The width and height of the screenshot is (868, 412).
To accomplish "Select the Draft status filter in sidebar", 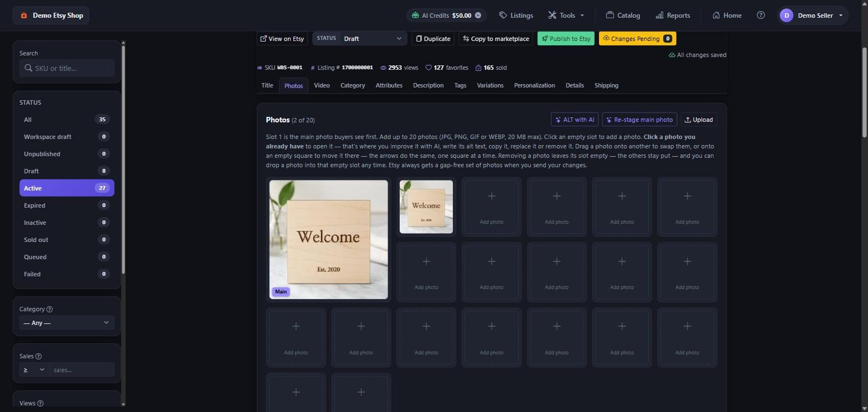I will 66,171.
